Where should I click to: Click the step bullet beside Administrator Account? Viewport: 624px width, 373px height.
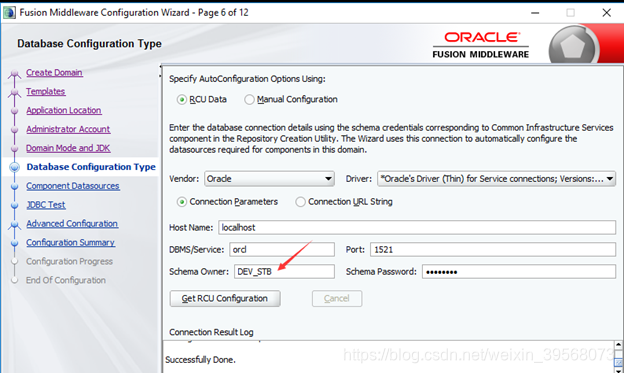[x=15, y=130]
